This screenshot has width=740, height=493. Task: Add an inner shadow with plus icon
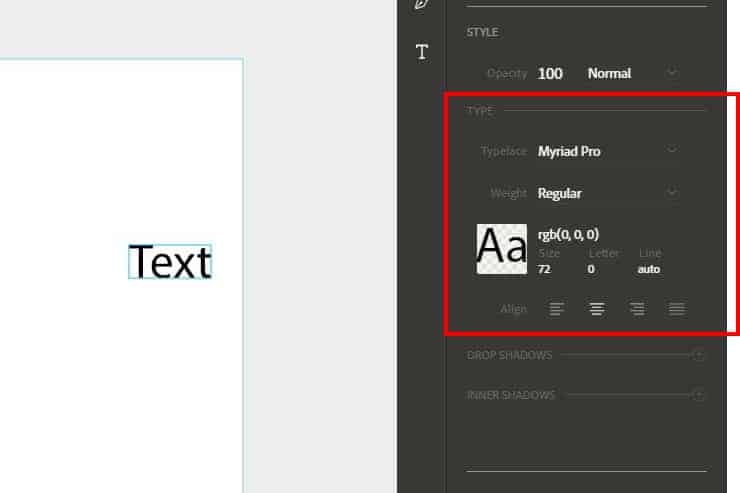click(x=699, y=395)
